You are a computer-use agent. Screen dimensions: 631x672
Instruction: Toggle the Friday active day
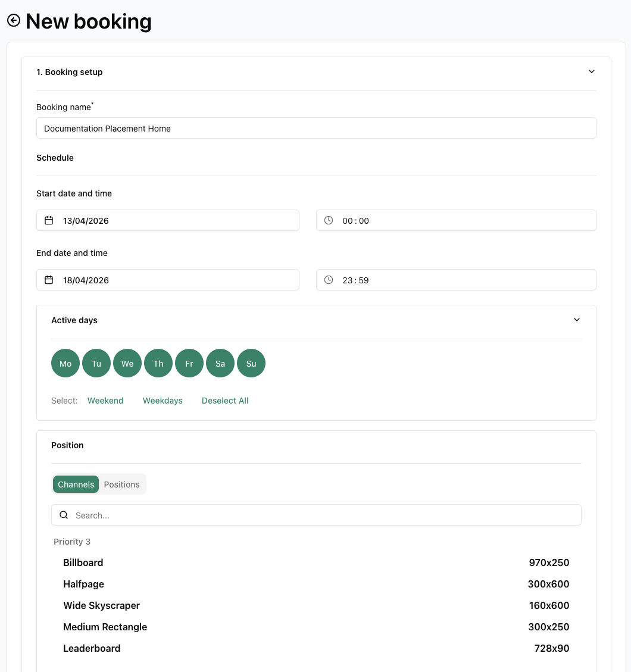click(x=189, y=363)
